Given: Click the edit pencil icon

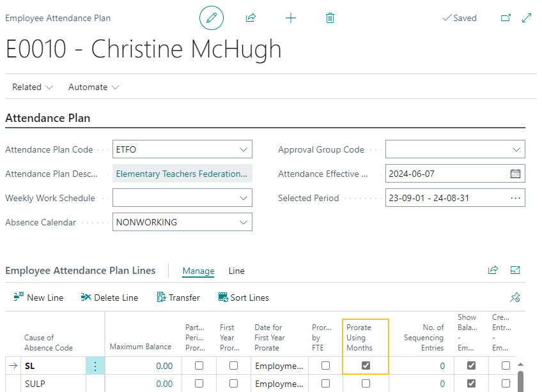Looking at the screenshot, I should [212, 18].
